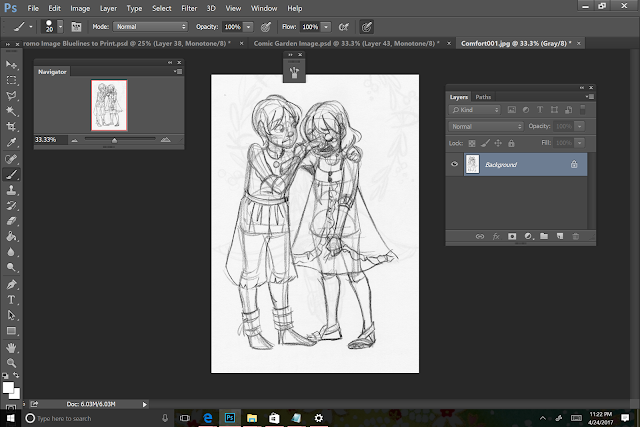This screenshot has height=427, width=640.
Task: Click the foreground color swatch
Action: (x=7, y=385)
